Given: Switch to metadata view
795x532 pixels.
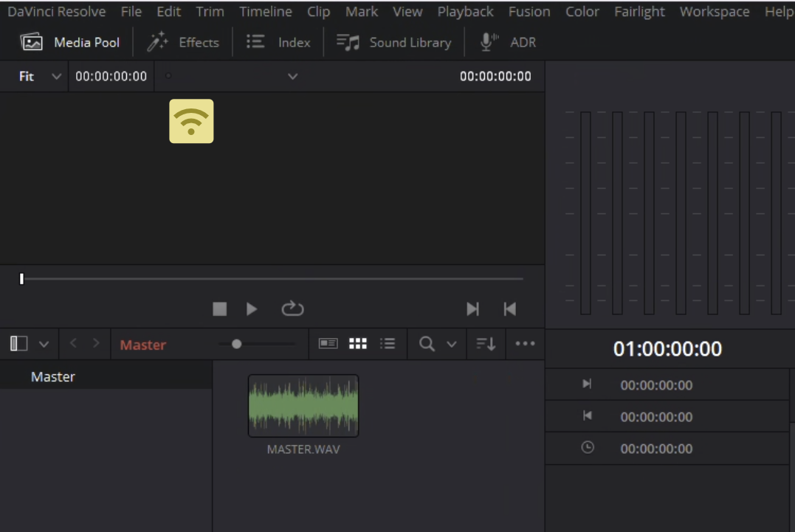Looking at the screenshot, I should (328, 344).
